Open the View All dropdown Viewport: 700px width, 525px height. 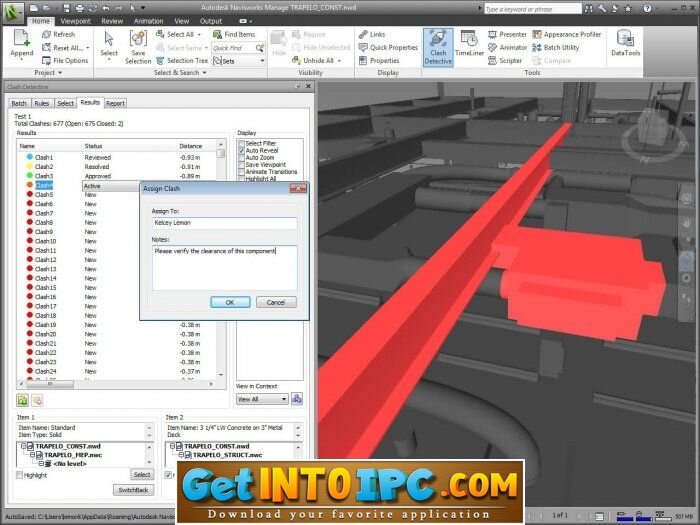(262, 399)
